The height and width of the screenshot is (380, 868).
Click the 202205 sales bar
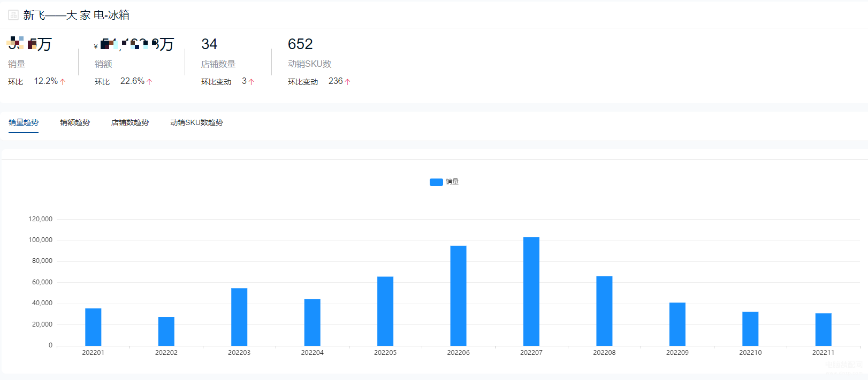pos(385,311)
